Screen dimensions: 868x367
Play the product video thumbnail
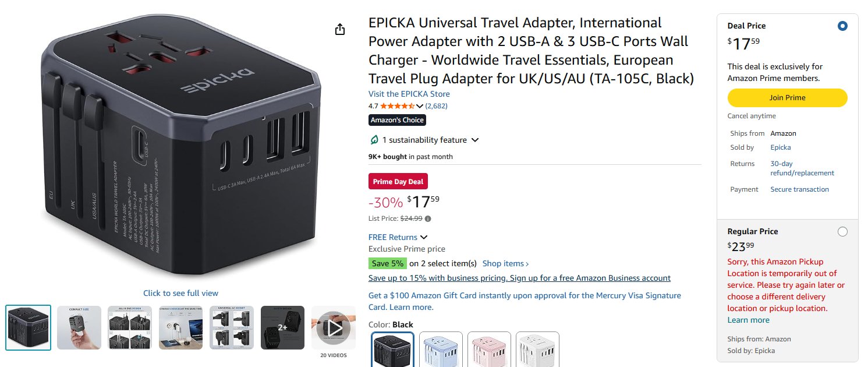tap(334, 328)
